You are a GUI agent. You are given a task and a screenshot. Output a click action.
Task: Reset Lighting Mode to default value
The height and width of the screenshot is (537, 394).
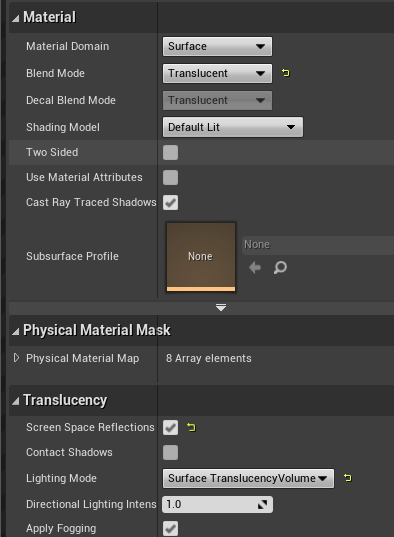tap(347, 478)
